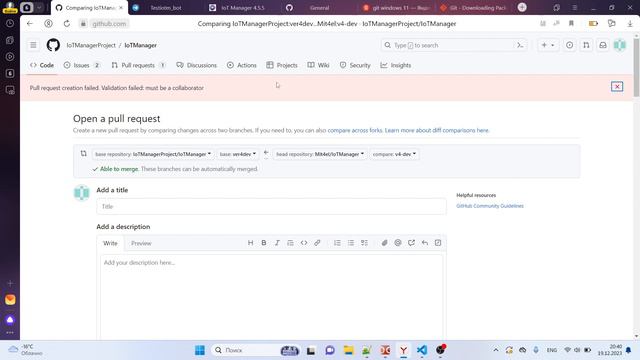
Task: Open the Insights tab
Action: click(x=396, y=65)
